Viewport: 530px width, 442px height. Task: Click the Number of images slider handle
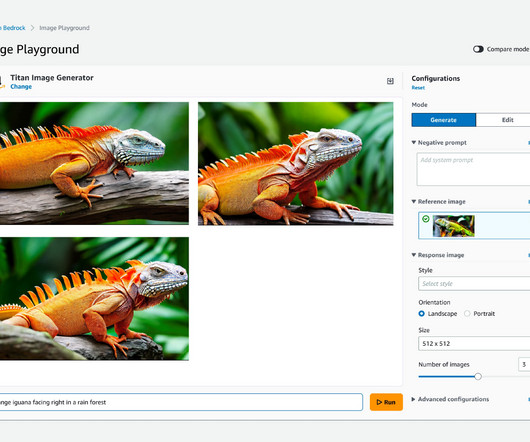click(x=478, y=376)
